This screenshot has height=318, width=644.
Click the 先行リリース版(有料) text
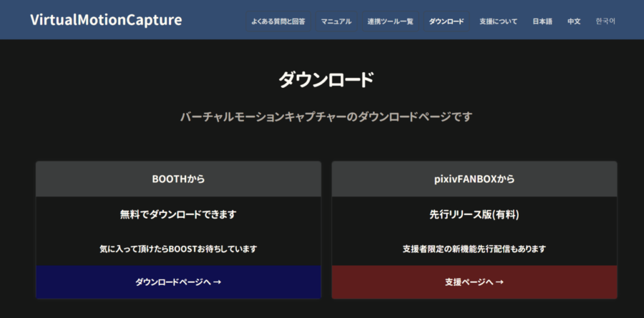[x=474, y=214]
